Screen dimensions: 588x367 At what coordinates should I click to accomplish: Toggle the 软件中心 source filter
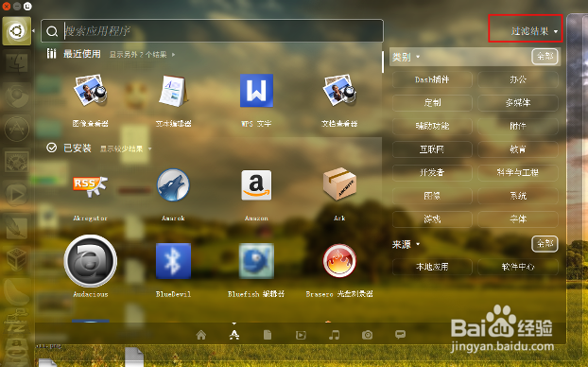point(518,267)
